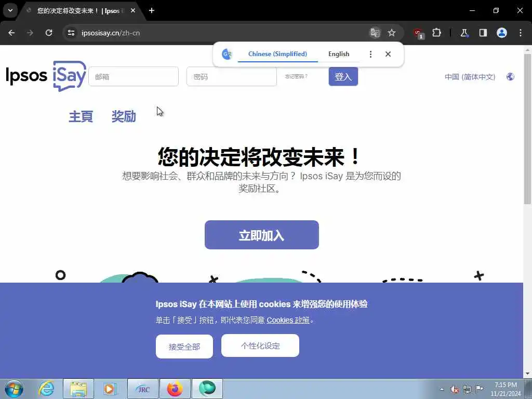This screenshot has width=532, height=399.
Task: Click the forgot password link
Action: coord(296,77)
